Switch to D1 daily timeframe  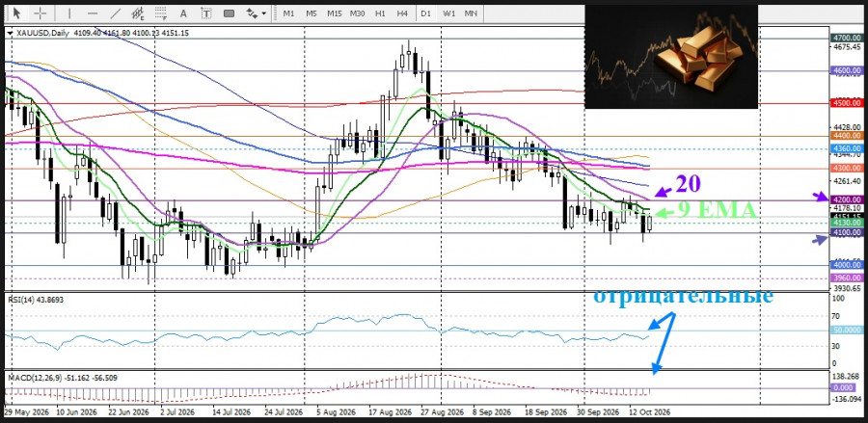pos(425,13)
